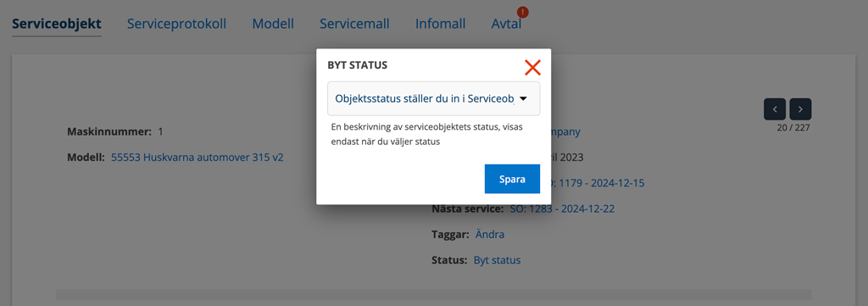Open the Objektsstatus select field
868x306 pixels.
433,98
